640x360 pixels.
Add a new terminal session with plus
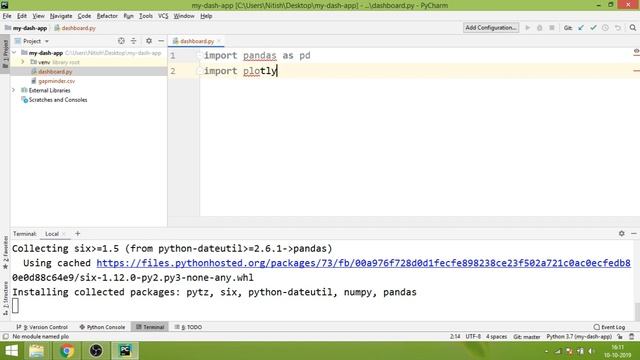coord(78,234)
